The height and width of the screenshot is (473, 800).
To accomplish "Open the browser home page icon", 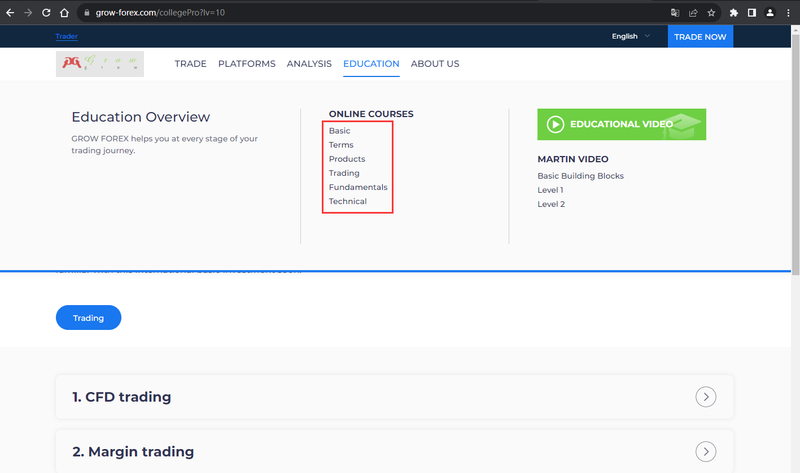I will click(64, 13).
